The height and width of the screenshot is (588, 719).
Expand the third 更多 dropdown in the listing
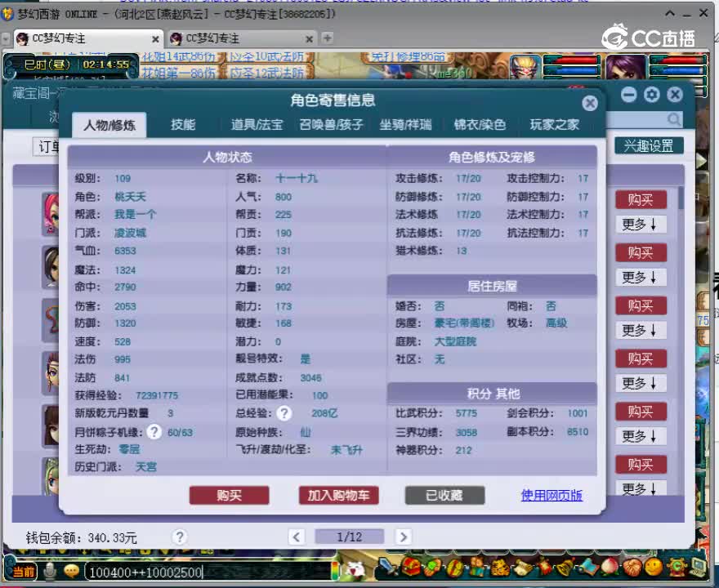click(641, 330)
